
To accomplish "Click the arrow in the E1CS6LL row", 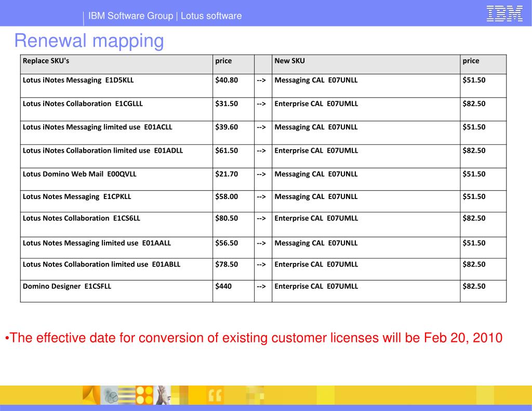I will [261, 219].
